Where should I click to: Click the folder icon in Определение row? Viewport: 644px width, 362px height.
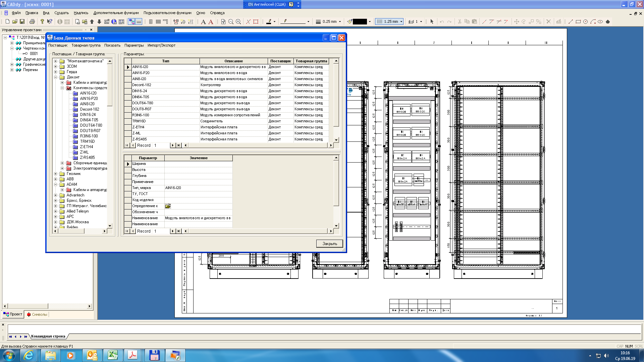pyautogui.click(x=168, y=206)
